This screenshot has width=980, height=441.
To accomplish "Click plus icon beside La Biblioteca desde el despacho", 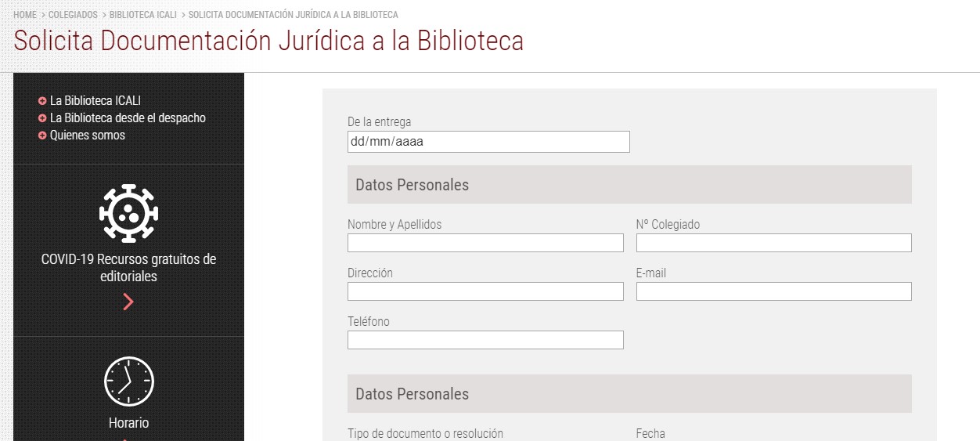I will point(42,118).
